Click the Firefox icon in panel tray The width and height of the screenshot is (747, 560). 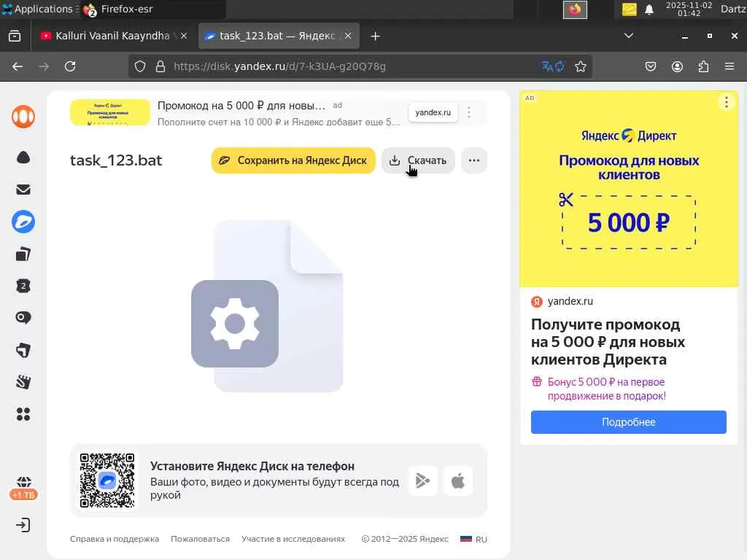point(575,9)
